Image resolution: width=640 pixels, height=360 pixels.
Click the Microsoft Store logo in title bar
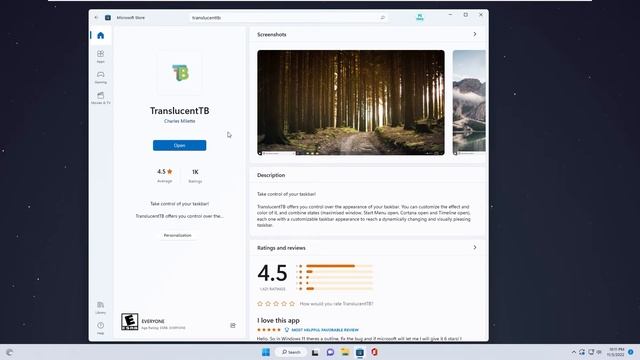(108, 18)
